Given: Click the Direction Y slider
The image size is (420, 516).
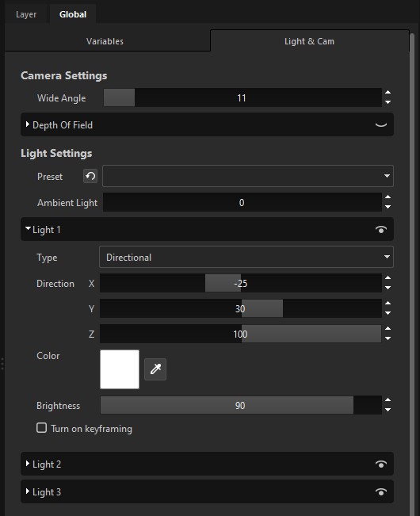Looking at the screenshot, I should [241, 308].
